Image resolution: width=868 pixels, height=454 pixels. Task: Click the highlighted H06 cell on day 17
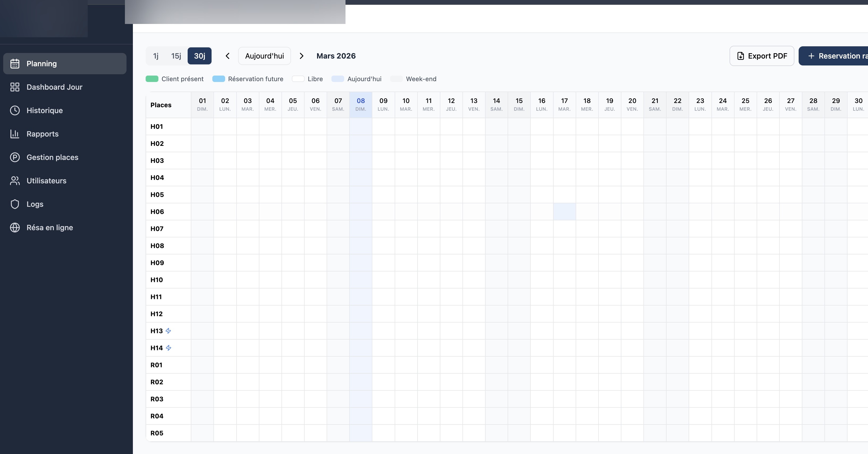564,212
